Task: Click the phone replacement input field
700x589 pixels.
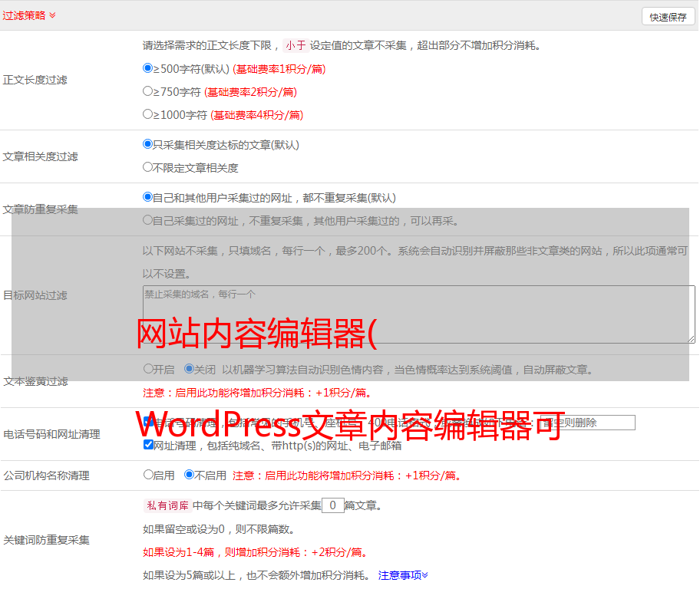Action: tap(587, 423)
